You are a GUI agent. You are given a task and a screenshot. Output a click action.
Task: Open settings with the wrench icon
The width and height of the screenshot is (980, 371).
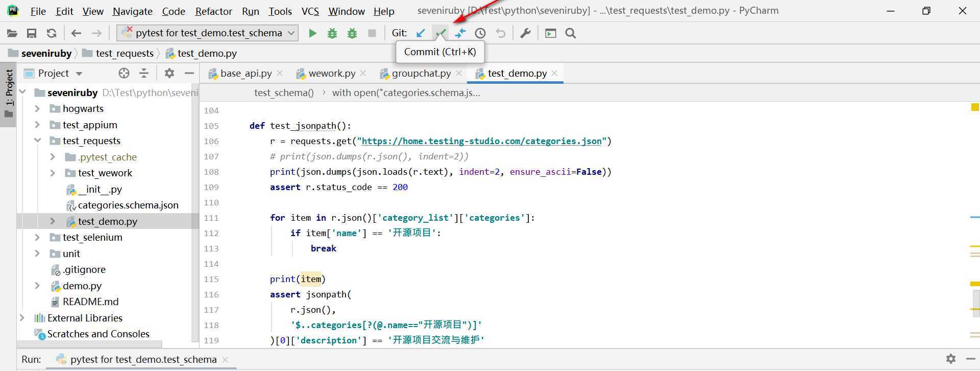tap(525, 33)
